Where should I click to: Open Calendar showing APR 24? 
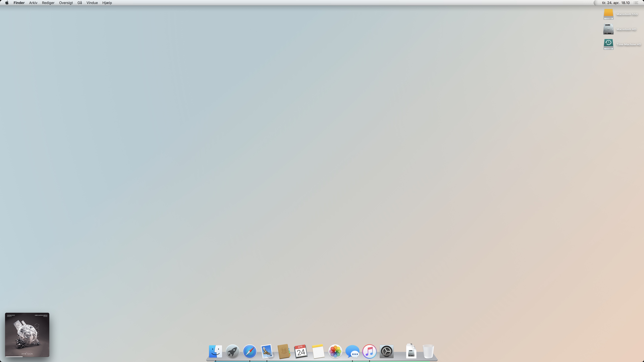click(x=301, y=352)
